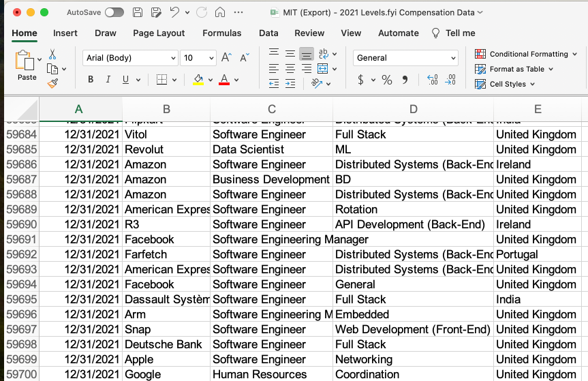Click the text Orientation icon
The height and width of the screenshot is (381, 588).
tap(318, 83)
